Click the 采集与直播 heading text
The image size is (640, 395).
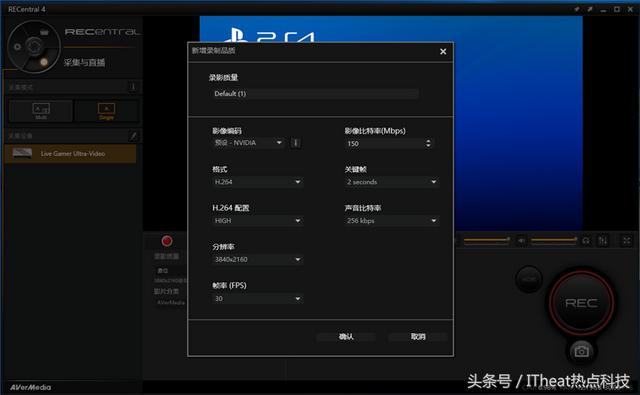click(84, 62)
